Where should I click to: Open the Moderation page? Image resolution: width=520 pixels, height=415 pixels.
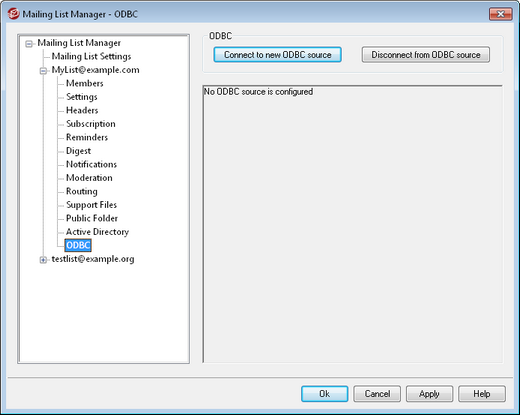89,178
